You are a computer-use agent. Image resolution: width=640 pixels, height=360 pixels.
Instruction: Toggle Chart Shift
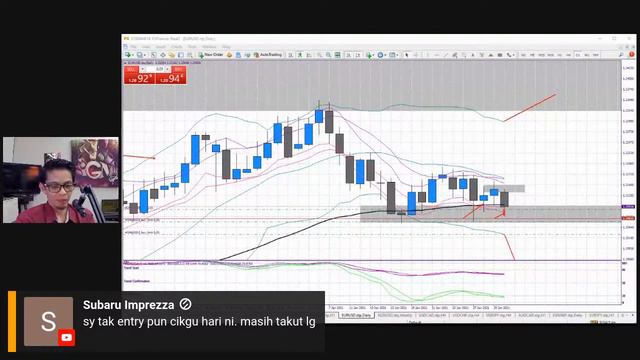[358, 55]
